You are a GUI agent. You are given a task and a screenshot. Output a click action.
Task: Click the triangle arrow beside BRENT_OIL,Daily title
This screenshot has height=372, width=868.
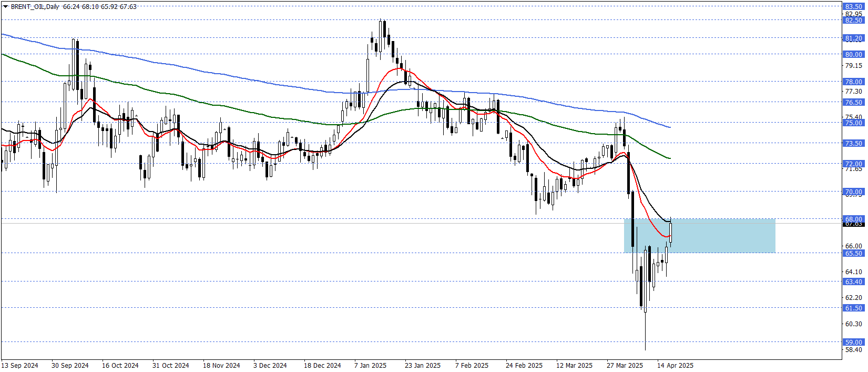click(x=6, y=7)
